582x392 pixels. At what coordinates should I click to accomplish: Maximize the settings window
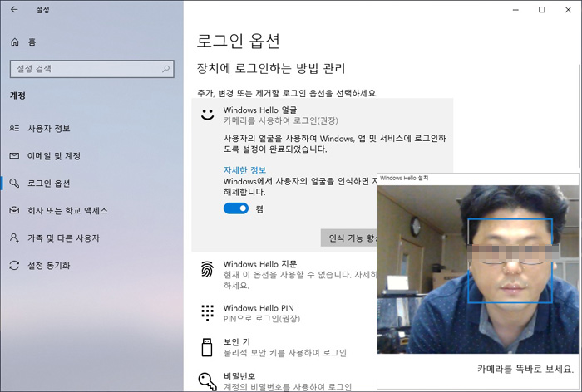[542, 10]
